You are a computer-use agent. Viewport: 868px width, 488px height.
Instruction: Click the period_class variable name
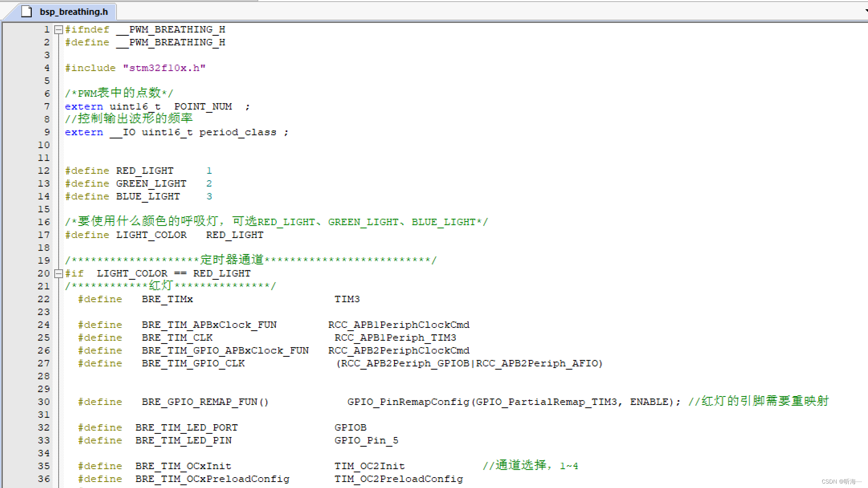(x=238, y=132)
